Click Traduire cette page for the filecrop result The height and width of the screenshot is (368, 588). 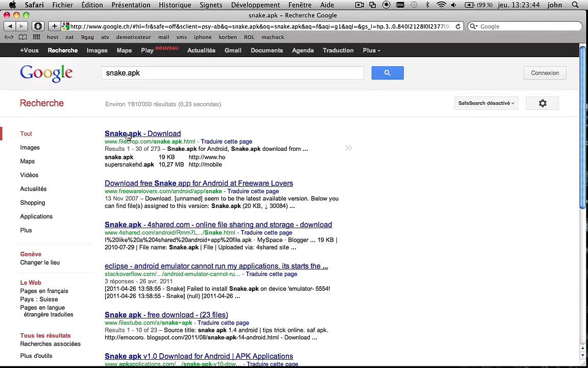click(227, 142)
